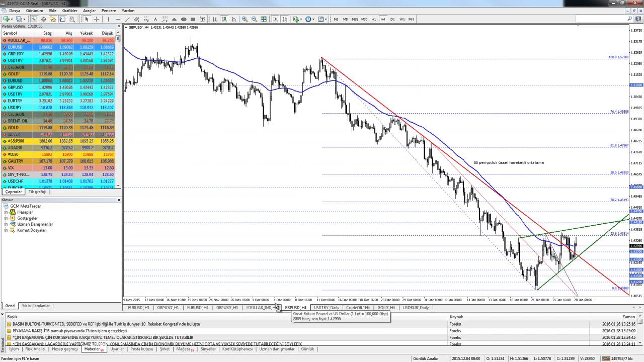Click the New Chart toolbar icon
The height and width of the screenshot is (362, 644).
[x=7, y=19]
